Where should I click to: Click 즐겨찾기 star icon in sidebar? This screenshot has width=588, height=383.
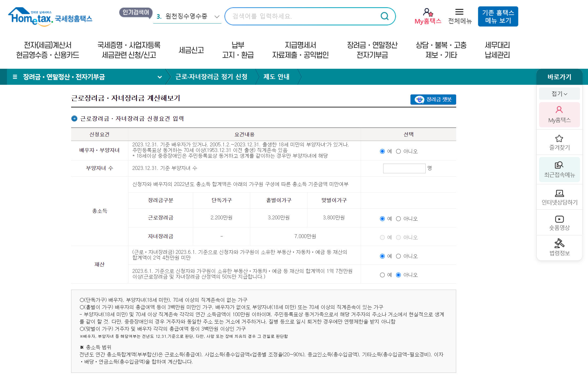pos(559,139)
